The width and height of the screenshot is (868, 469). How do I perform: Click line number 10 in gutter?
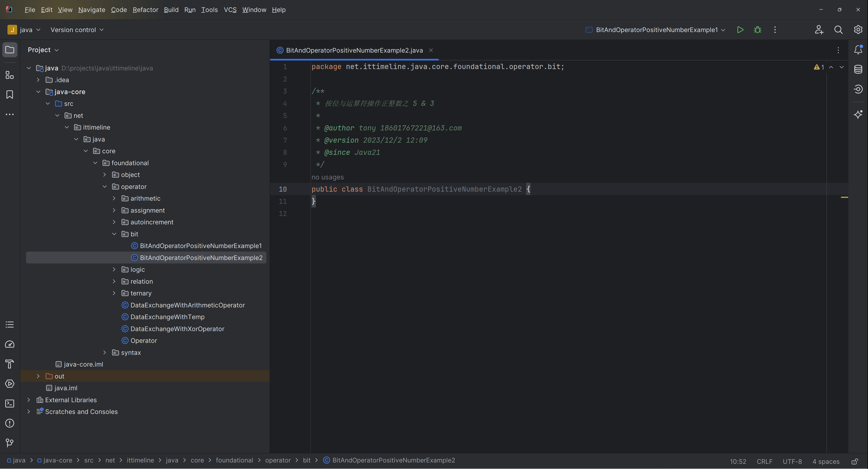click(282, 189)
